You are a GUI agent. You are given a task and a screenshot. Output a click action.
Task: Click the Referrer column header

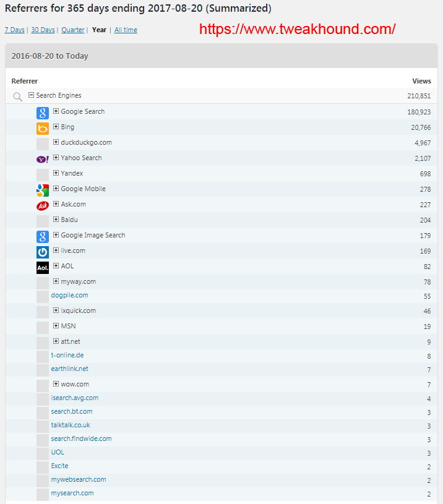pyautogui.click(x=24, y=81)
